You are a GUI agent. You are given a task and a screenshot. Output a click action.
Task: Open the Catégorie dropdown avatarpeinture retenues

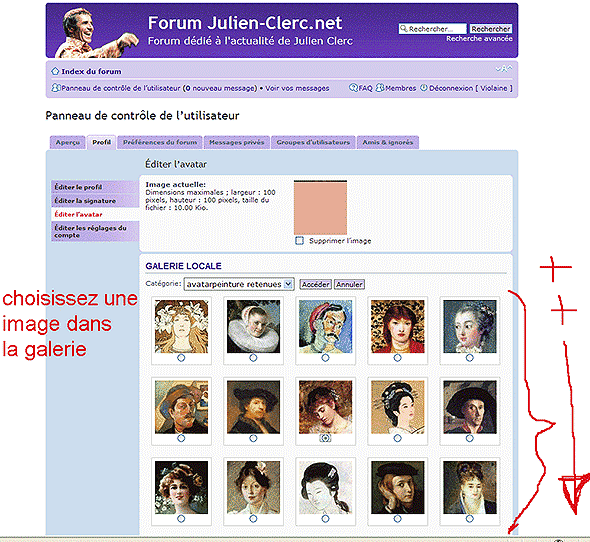[239, 284]
